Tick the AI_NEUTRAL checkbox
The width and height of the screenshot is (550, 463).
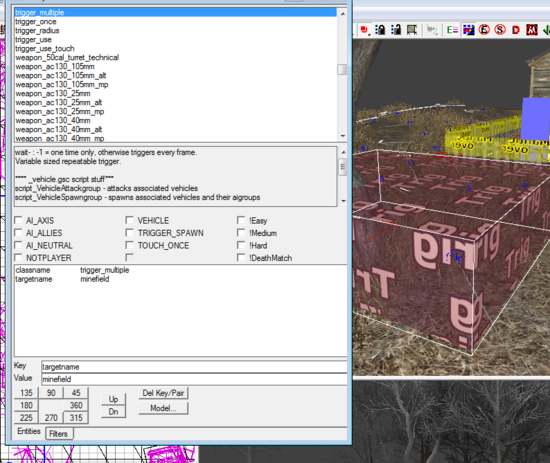pos(18,245)
